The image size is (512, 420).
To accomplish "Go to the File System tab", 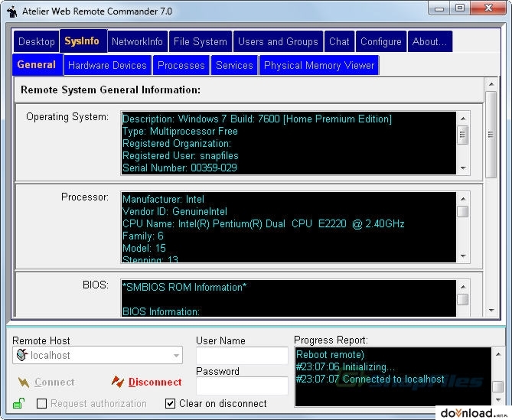I will [201, 41].
